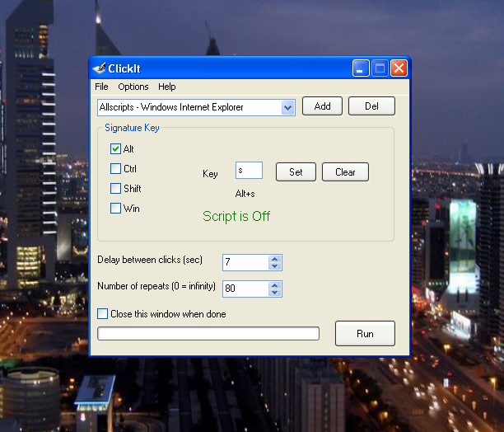
Task: Click the empty progress bar
Action: (208, 334)
